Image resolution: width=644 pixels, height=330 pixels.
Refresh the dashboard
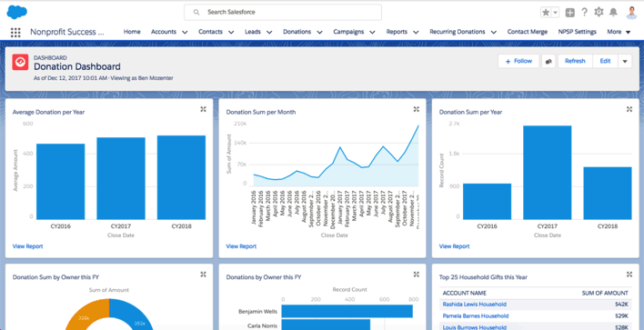(575, 61)
